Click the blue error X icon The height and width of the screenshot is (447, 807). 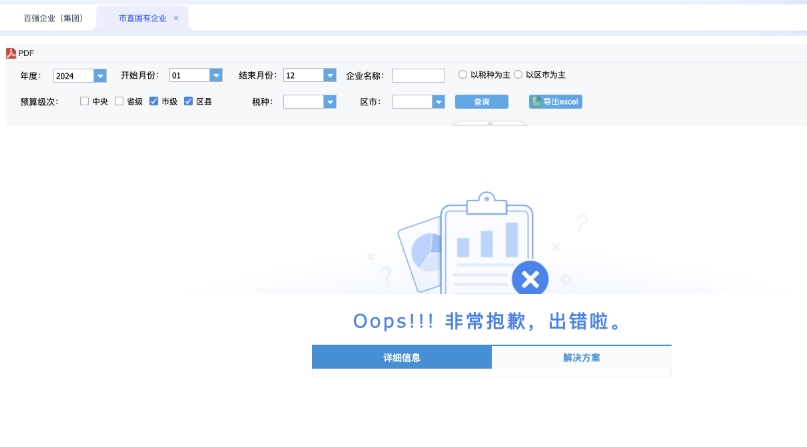tap(530, 277)
